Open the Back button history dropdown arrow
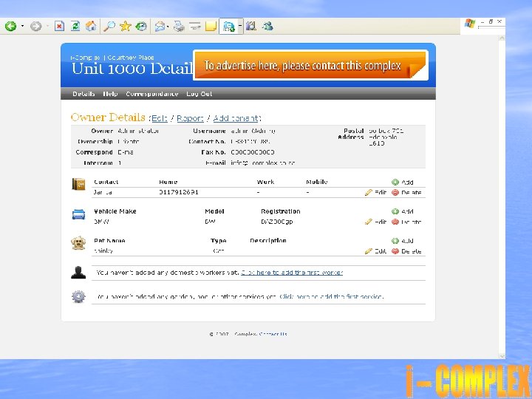532x399 pixels. pos(22,26)
